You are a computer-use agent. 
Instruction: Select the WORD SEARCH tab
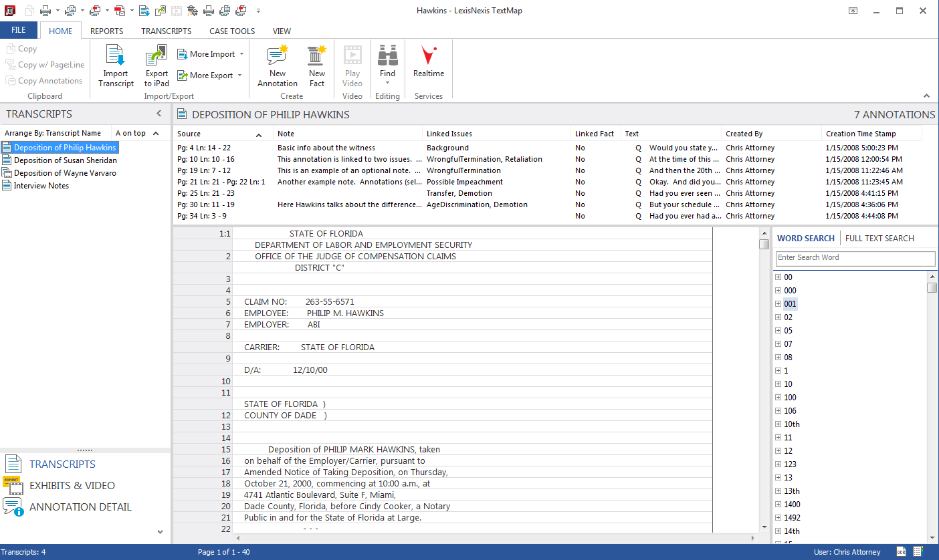pyautogui.click(x=806, y=239)
